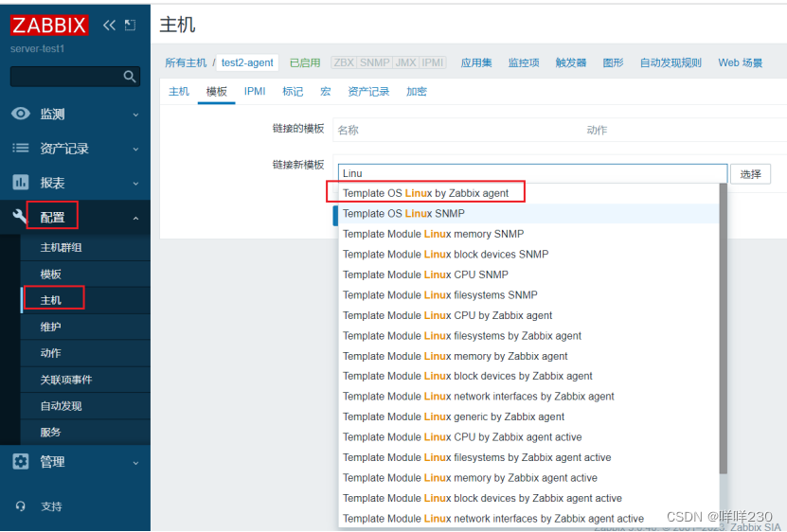Click the list icon for 资产记录

click(x=21, y=148)
